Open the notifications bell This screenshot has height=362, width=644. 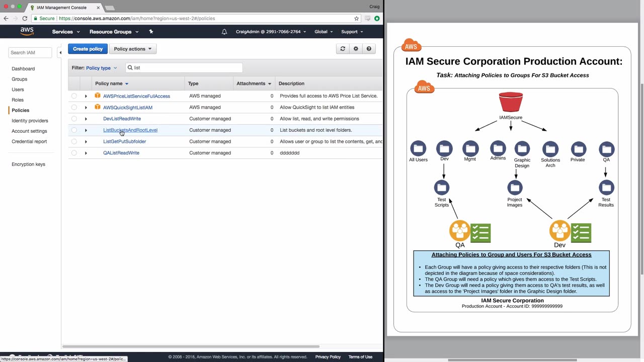tap(224, 32)
